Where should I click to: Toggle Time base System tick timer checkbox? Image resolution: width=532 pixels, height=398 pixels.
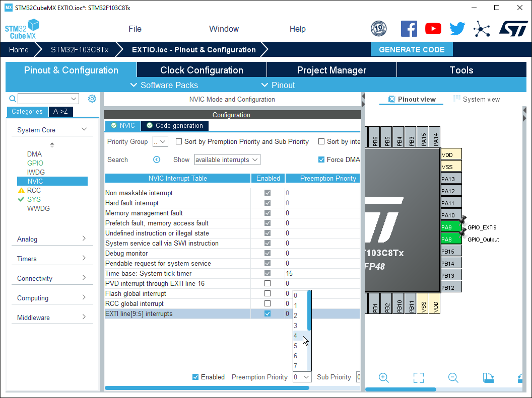268,273
